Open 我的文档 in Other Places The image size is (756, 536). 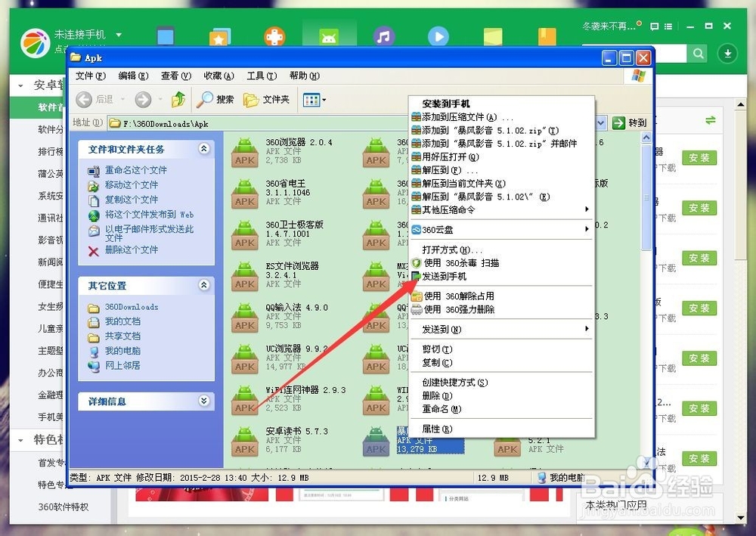123,321
